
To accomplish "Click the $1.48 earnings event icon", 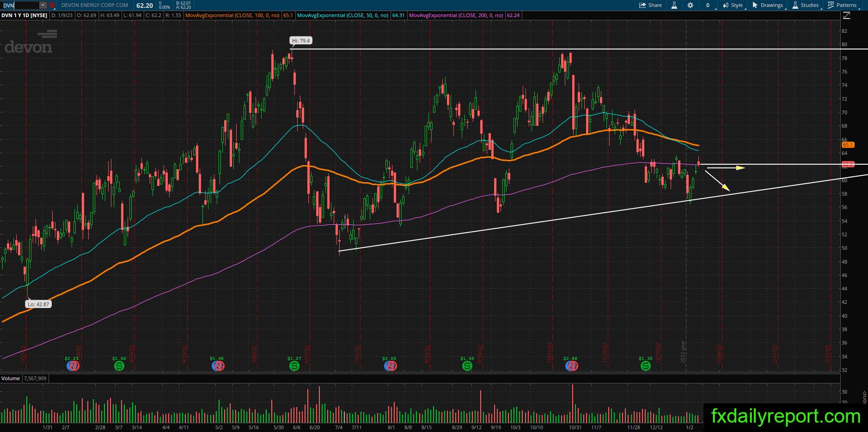I will pyautogui.click(x=218, y=366).
